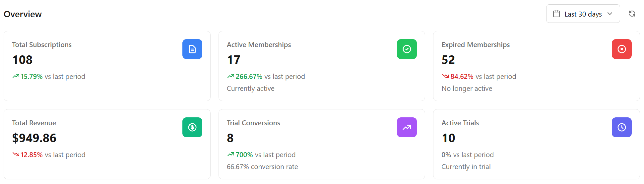Click the calendar icon in date selector
The image size is (644, 184).
[x=556, y=14]
